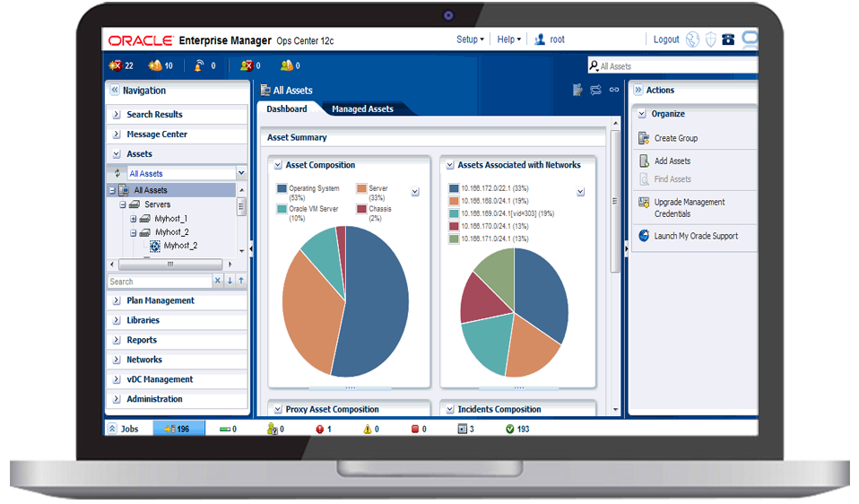Click the notifications bell icon showing 0

click(x=199, y=65)
